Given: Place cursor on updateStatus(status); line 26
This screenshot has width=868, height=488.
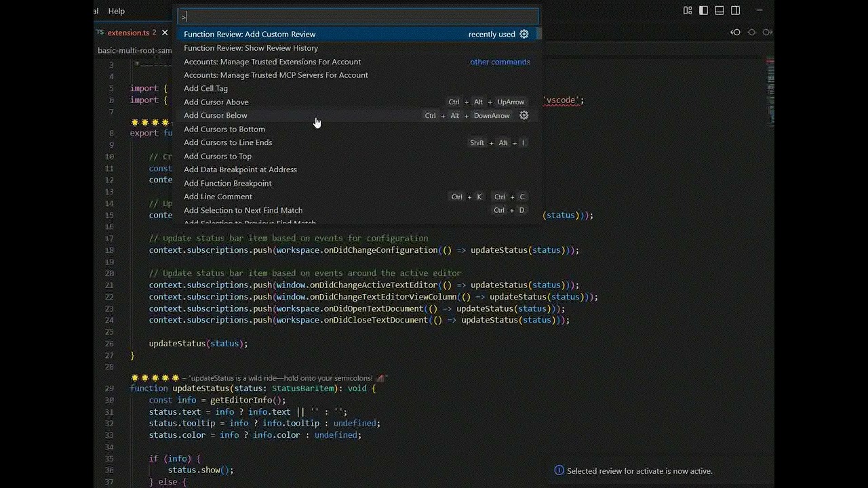Looking at the screenshot, I should 198,344.
